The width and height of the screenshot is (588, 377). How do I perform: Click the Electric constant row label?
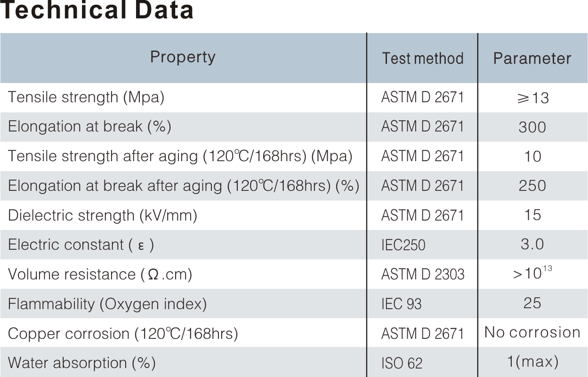tap(81, 245)
